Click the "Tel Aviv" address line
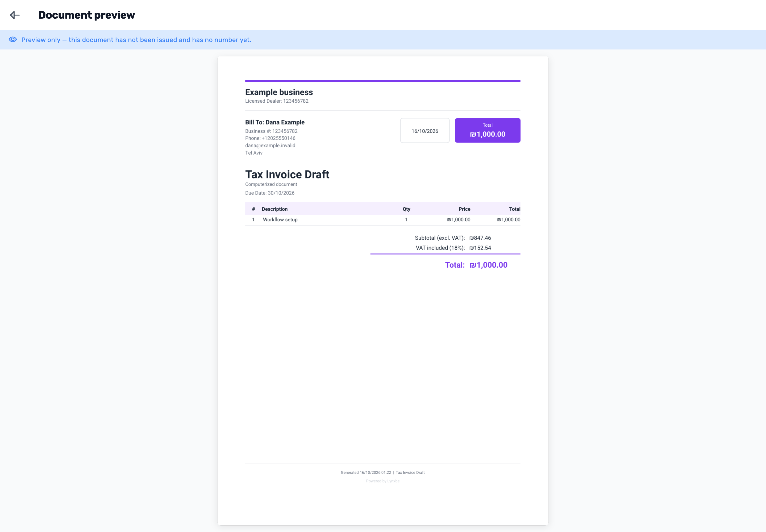 (254, 153)
